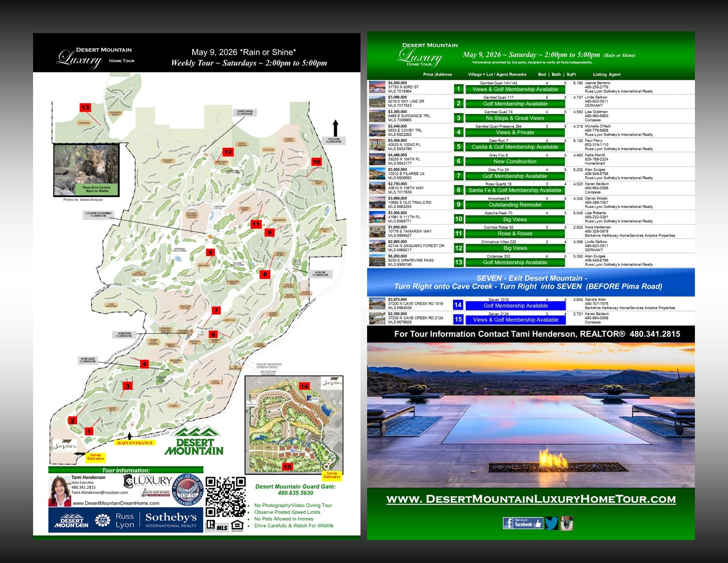
Task: Click Tami Henderson's portrait photo
Action: pos(59,491)
